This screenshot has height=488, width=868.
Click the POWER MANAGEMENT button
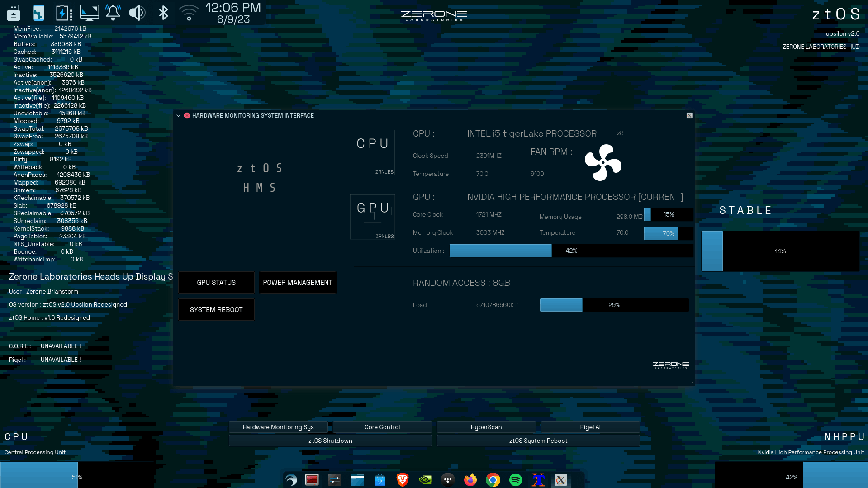298,283
